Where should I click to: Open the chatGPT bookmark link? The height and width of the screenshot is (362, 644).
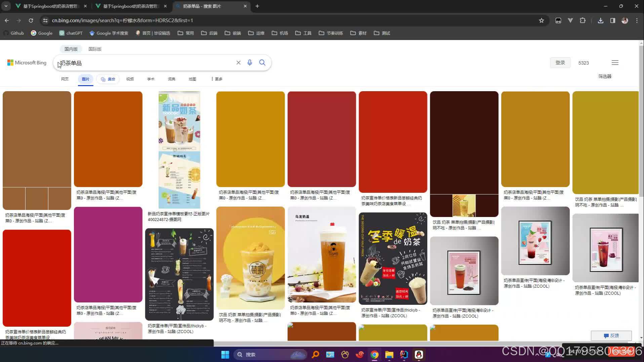coord(71,33)
